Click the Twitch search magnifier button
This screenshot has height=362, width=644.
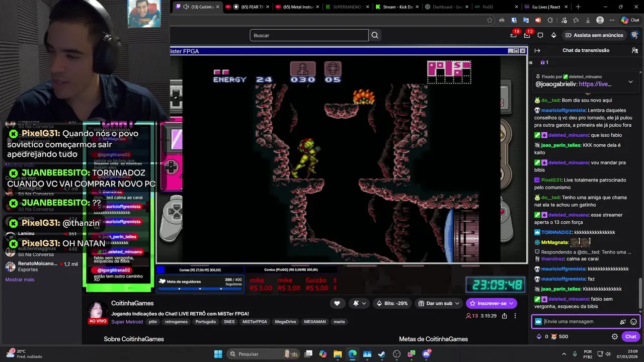(375, 35)
